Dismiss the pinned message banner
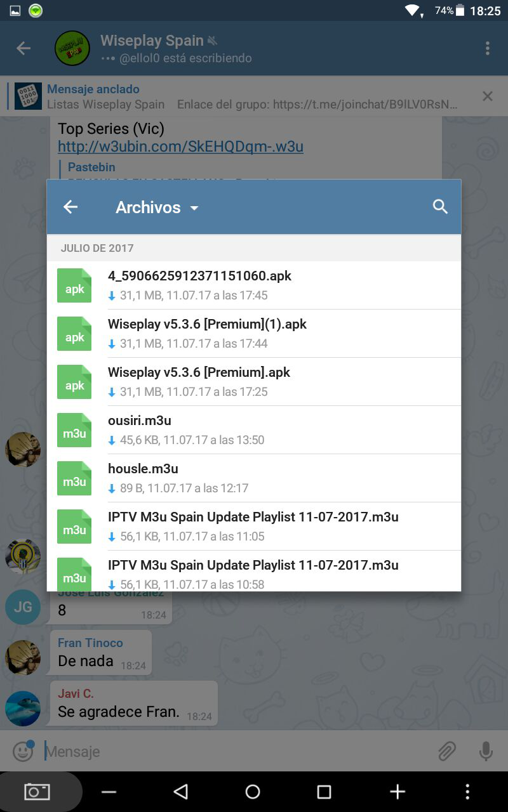The width and height of the screenshot is (508, 812). pyautogui.click(x=487, y=96)
